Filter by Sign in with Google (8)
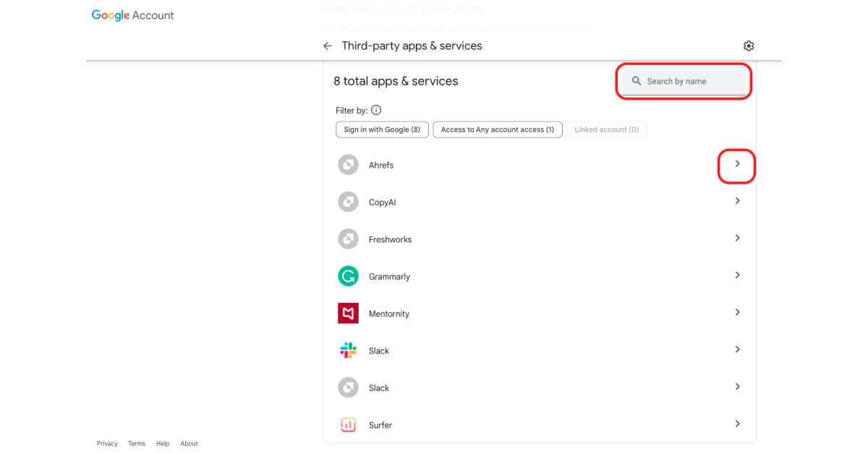The image size is (868, 454). coord(382,129)
